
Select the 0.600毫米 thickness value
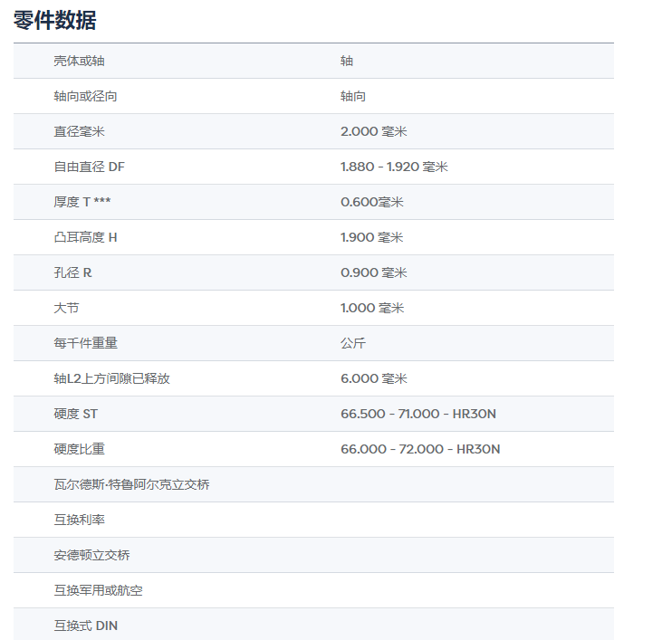pos(371,202)
